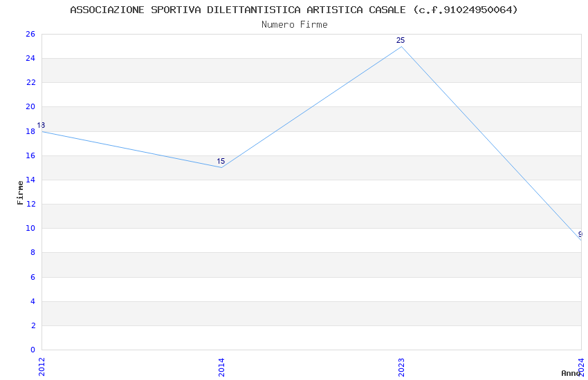Image resolution: width=588 pixels, height=380 pixels.
Task: Click the Numero Firme subtitle
Action: (294, 24)
